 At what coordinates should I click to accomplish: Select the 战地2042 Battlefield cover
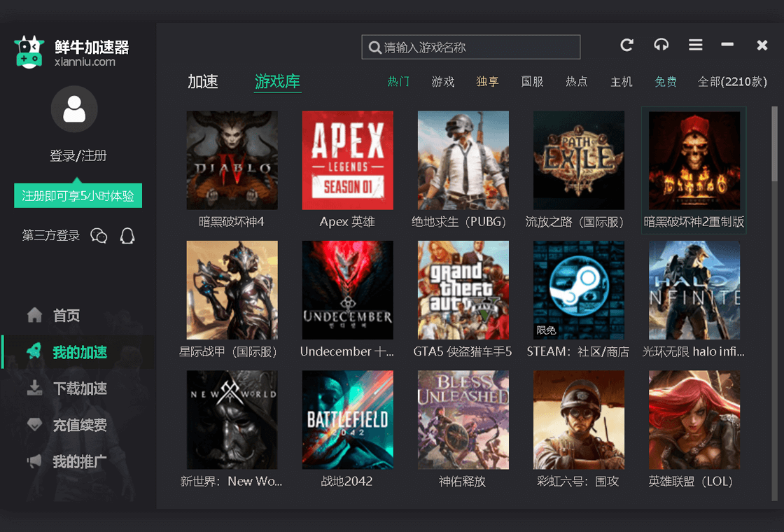347,420
